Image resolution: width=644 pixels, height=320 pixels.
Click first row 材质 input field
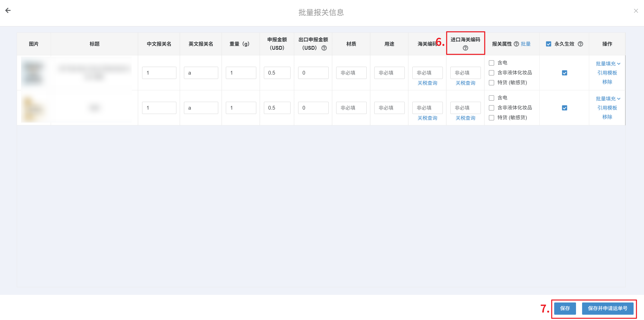(x=351, y=73)
